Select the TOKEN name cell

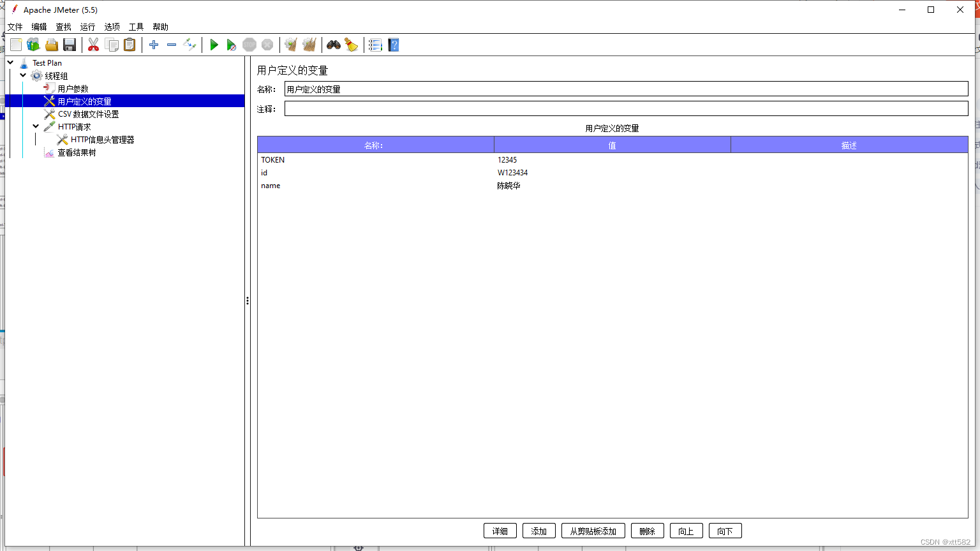point(376,160)
